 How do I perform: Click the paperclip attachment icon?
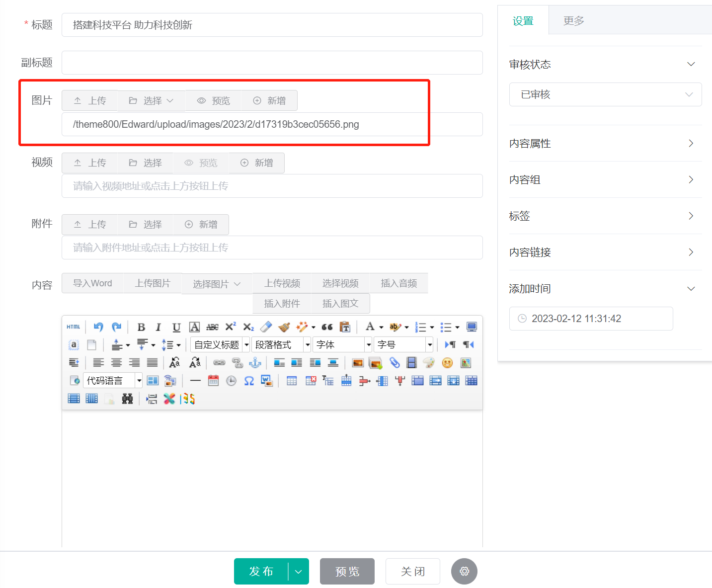(x=394, y=363)
